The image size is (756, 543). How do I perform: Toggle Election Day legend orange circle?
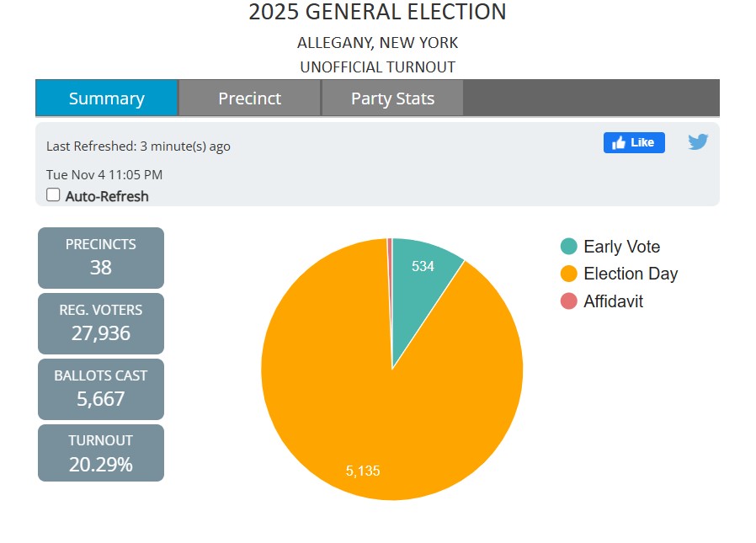point(569,274)
